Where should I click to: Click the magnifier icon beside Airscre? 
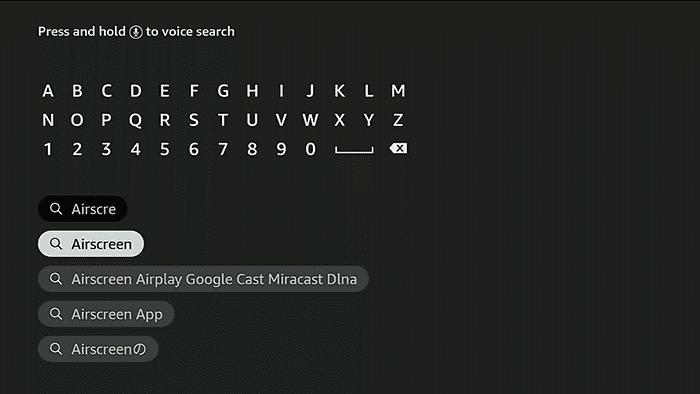pyautogui.click(x=56, y=208)
